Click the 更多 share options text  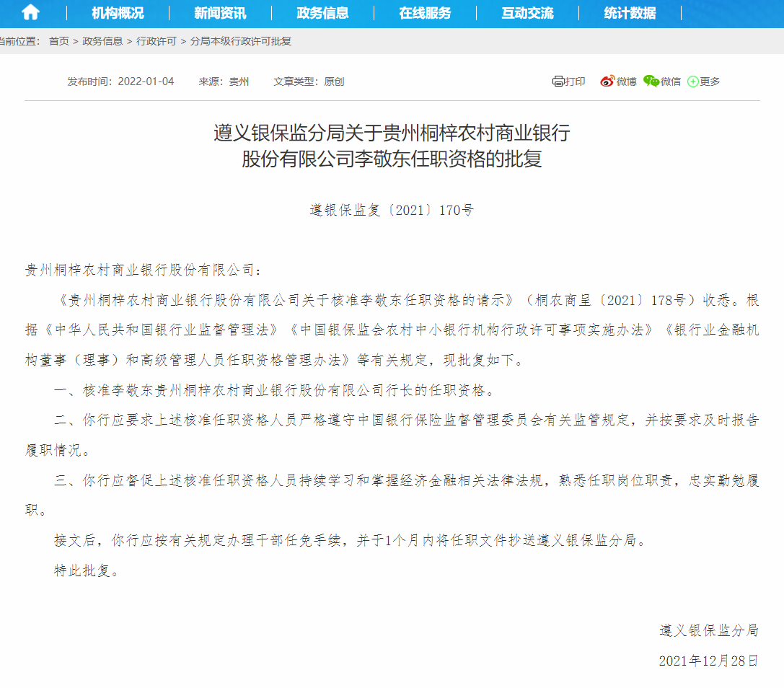[x=710, y=81]
